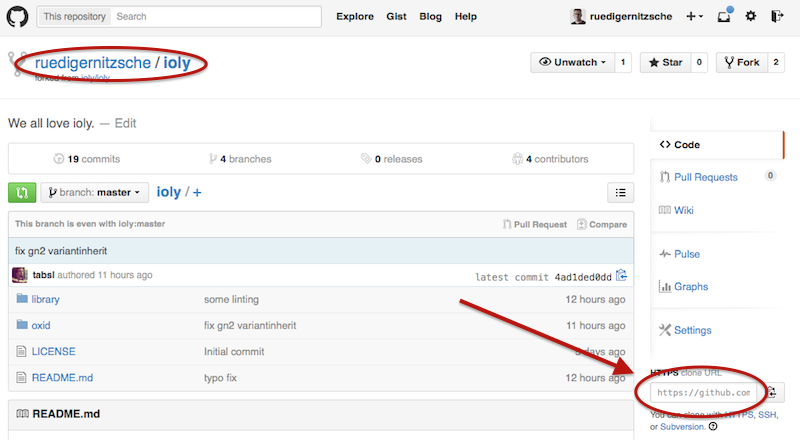
Task: Open README.md in file list
Action: coord(62,377)
